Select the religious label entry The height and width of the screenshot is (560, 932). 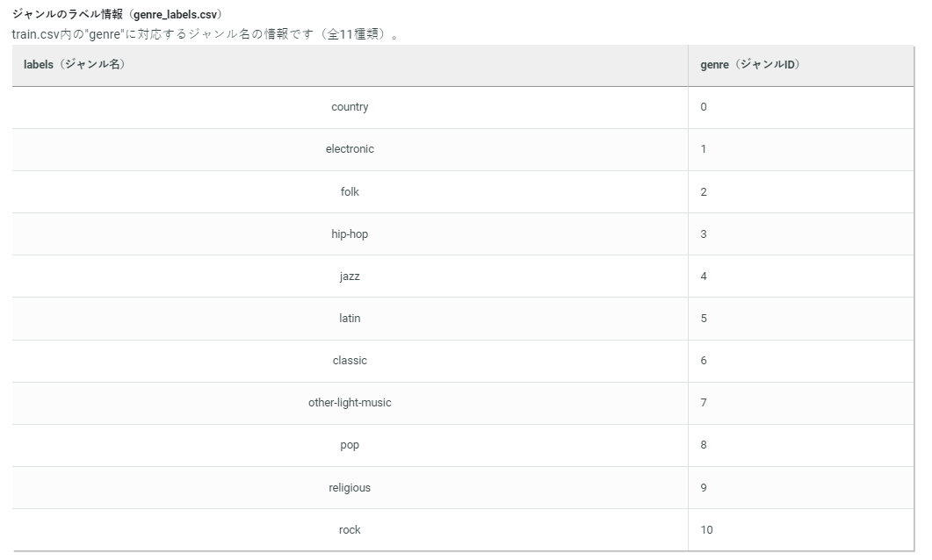[350, 487]
